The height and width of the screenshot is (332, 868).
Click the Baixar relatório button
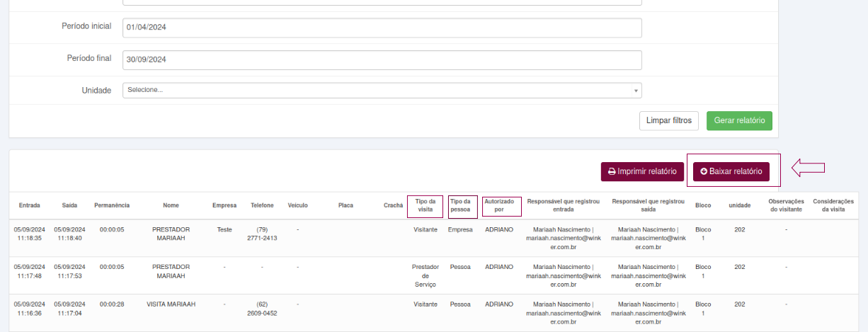click(731, 171)
